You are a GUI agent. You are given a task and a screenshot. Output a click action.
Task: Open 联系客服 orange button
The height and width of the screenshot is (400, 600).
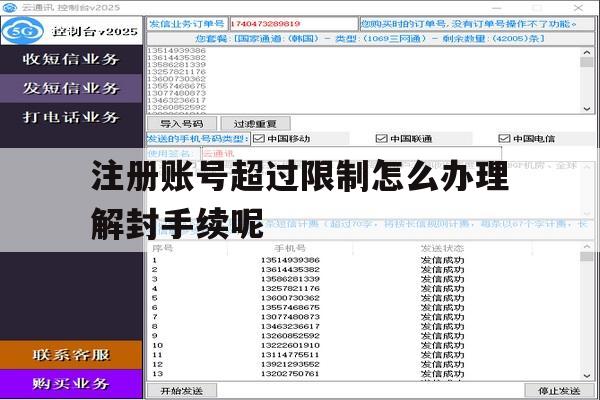71,355
